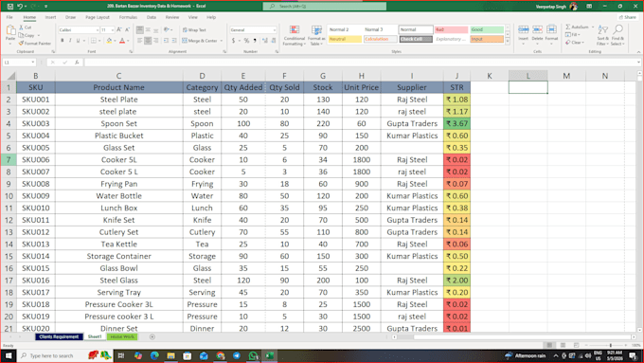Expand the cell styles gallery More arrow
The height and width of the screenshot is (363, 644).
pos(508,41)
